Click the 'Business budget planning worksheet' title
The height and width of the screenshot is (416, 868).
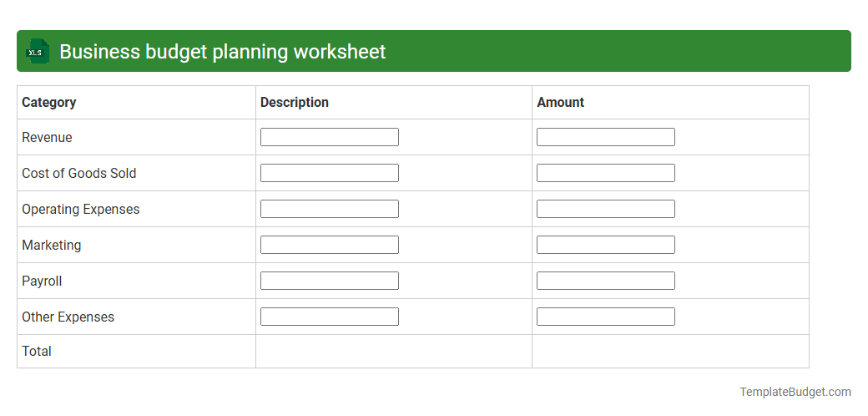pyautogui.click(x=223, y=52)
